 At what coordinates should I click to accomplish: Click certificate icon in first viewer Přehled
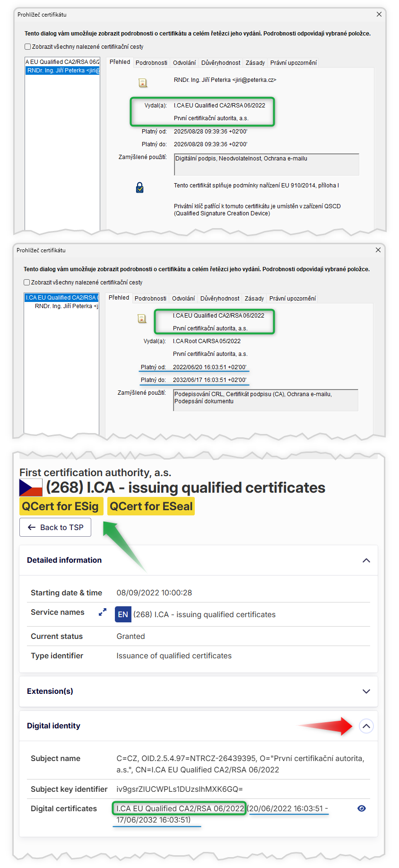coord(142,83)
